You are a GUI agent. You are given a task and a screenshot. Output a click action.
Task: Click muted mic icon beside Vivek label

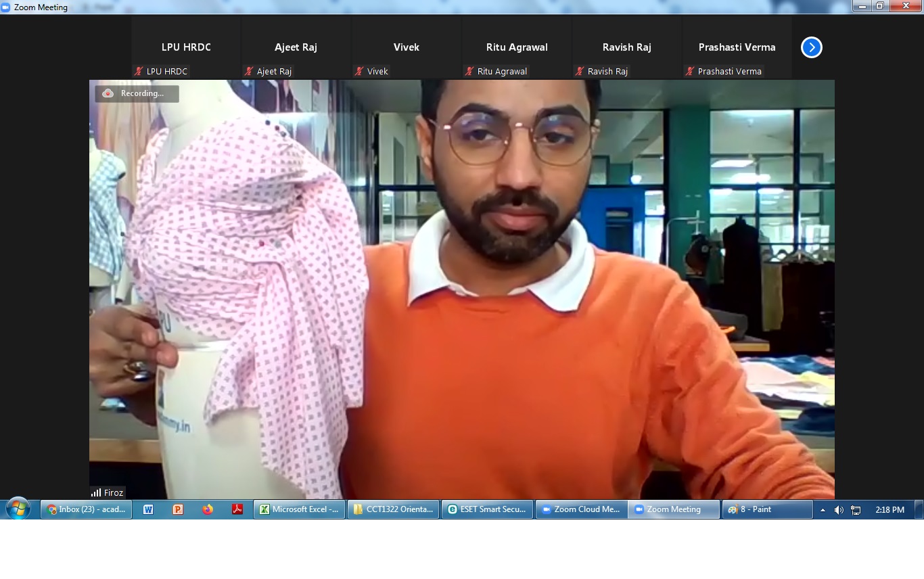pyautogui.click(x=359, y=71)
